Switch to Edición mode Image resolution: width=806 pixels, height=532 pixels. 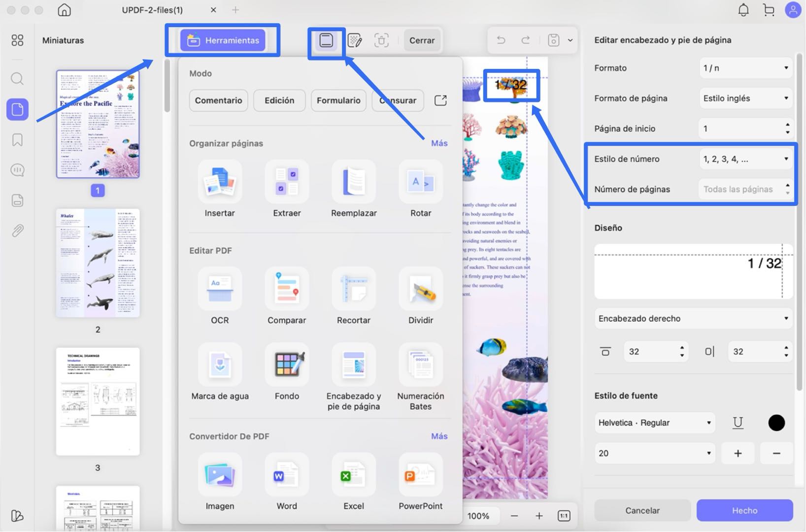279,100
